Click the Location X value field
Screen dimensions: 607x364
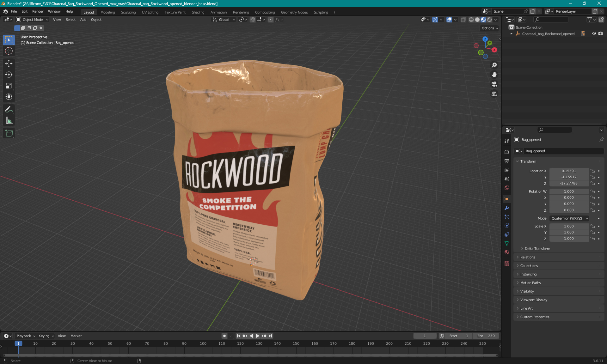[x=569, y=171]
